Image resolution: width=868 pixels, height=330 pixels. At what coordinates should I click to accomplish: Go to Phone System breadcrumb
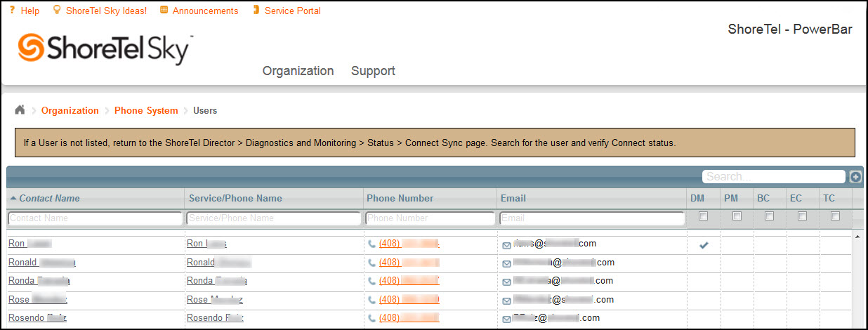point(146,110)
